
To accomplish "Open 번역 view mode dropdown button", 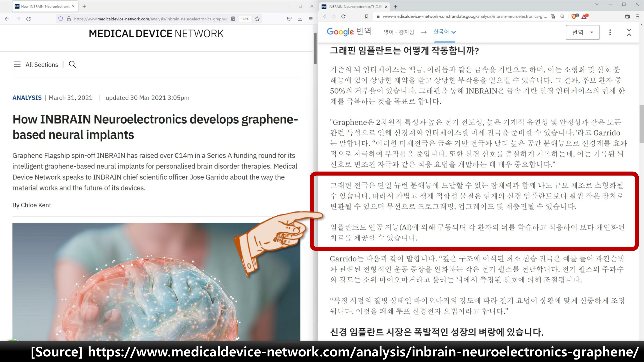I will point(583,32).
